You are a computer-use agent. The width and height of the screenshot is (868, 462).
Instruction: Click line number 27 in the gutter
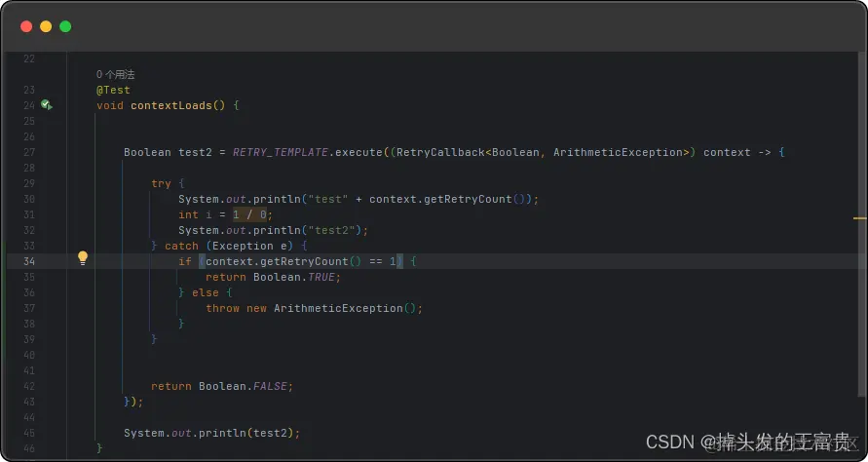click(x=29, y=152)
